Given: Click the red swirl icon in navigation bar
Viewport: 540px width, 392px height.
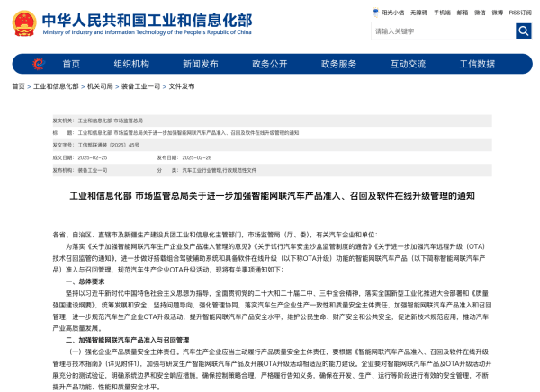Looking at the screenshot, I should click(39, 64).
